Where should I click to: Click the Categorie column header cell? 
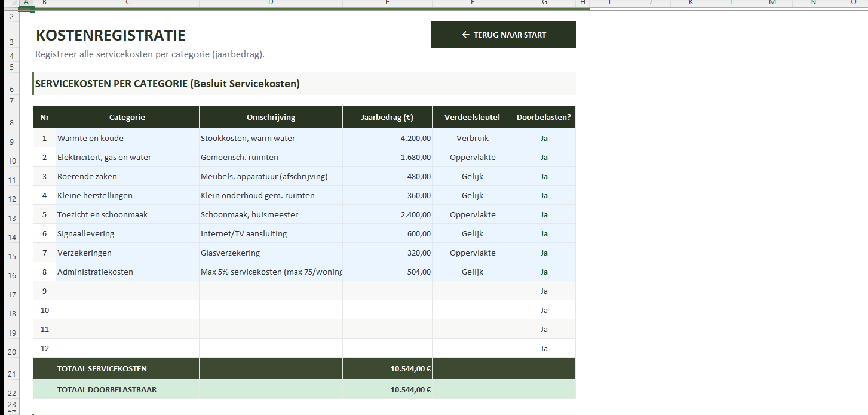127,117
